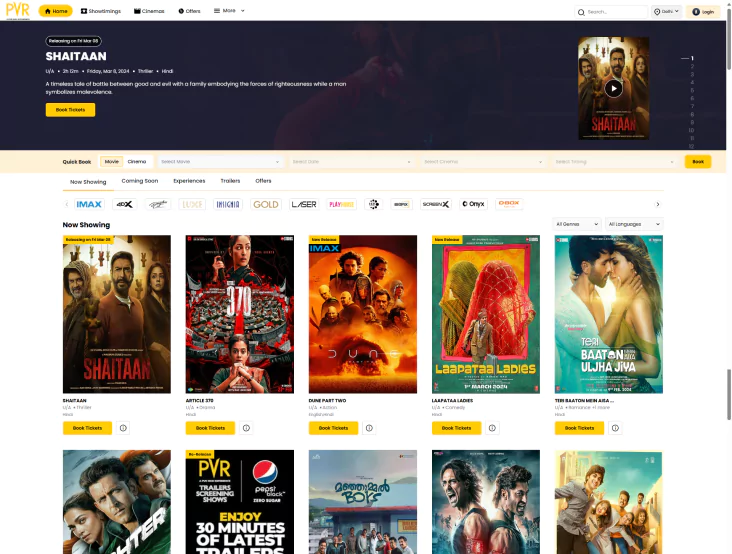Book tickets for Teri Baaton Mein Aisa
This screenshot has width=732, height=554.
click(579, 428)
